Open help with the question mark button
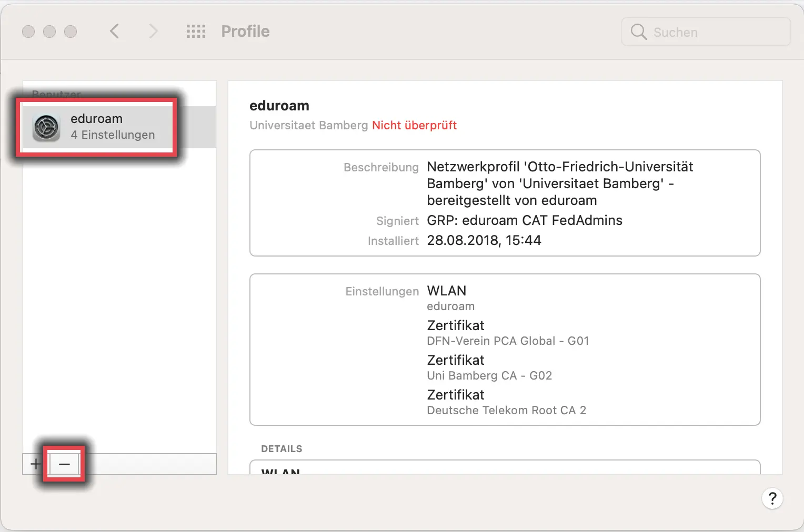The height and width of the screenshot is (532, 804). pyautogui.click(x=772, y=498)
